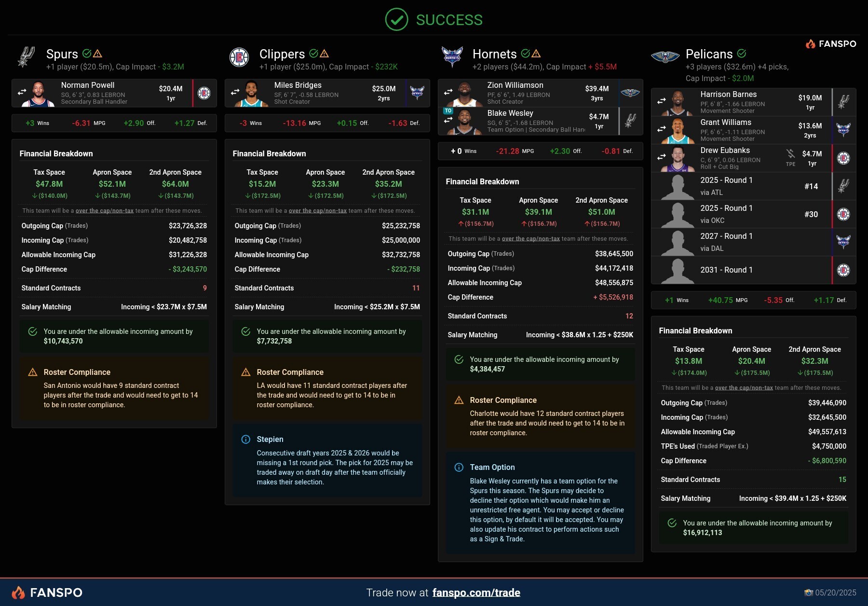Click Norman Powell's headshot
The height and width of the screenshot is (606, 868).
tap(39, 94)
